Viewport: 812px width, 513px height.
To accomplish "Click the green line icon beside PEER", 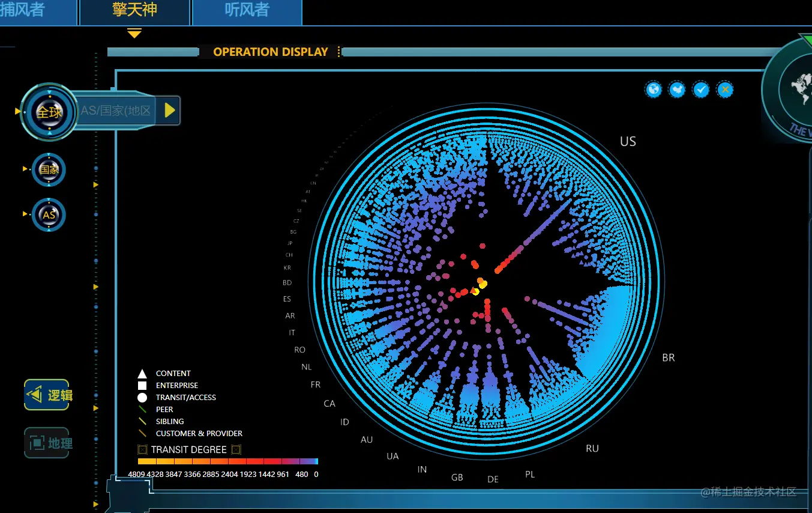I will (x=142, y=410).
